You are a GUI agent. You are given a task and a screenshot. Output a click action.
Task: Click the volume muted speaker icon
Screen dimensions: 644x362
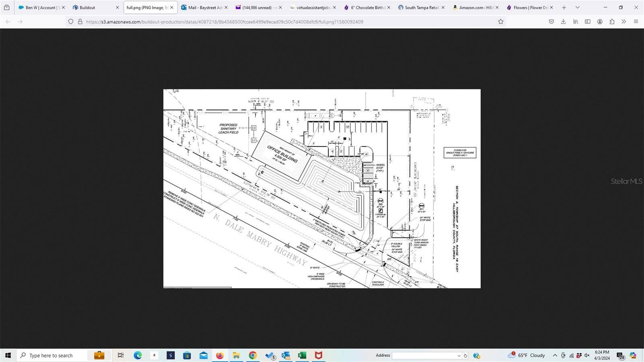[587, 355]
